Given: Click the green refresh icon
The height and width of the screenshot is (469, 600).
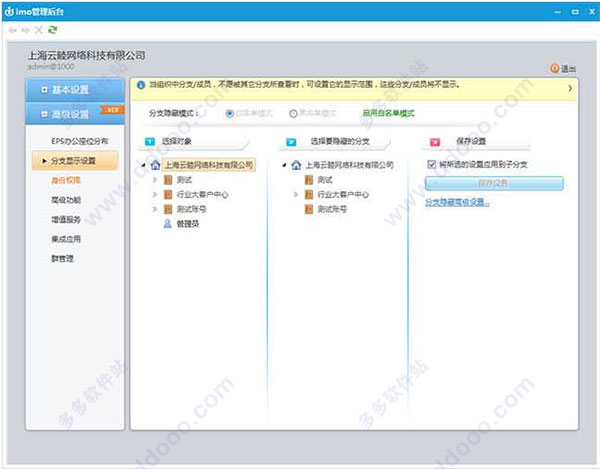Looking at the screenshot, I should 52,30.
